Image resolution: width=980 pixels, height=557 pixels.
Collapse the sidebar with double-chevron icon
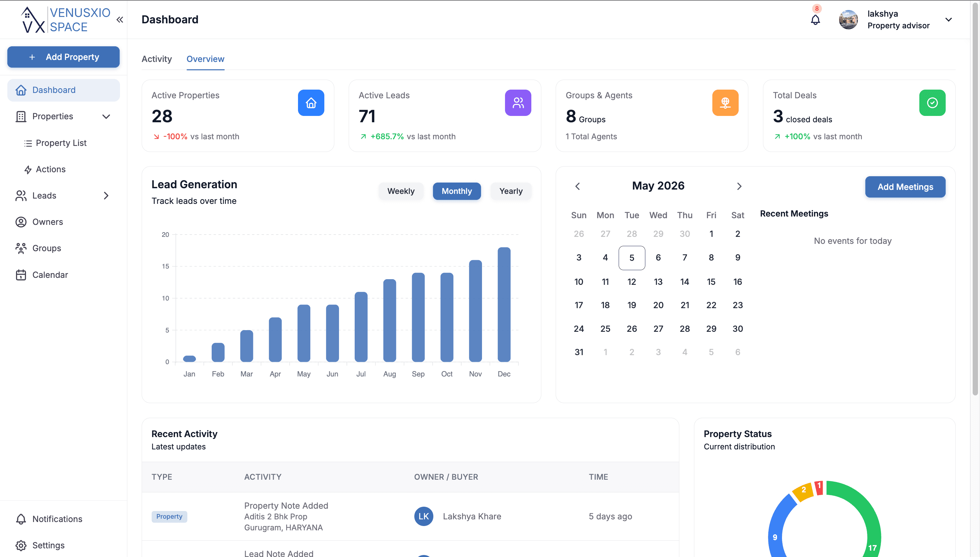(x=120, y=20)
